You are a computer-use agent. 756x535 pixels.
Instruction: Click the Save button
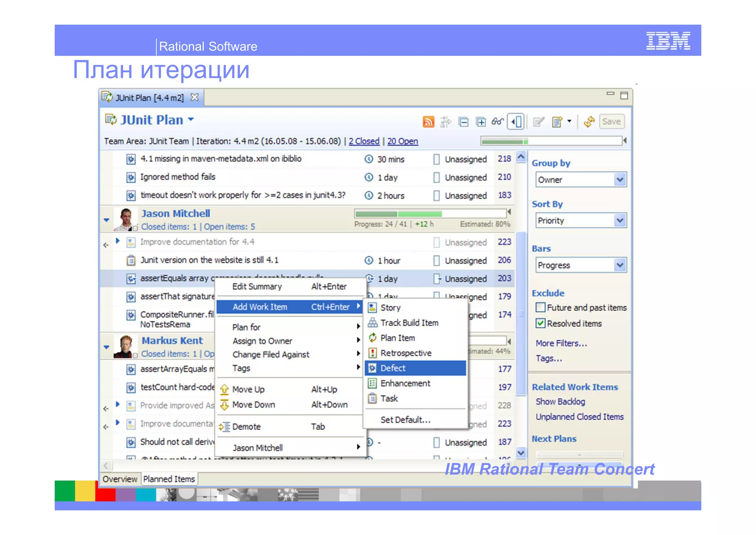click(611, 122)
